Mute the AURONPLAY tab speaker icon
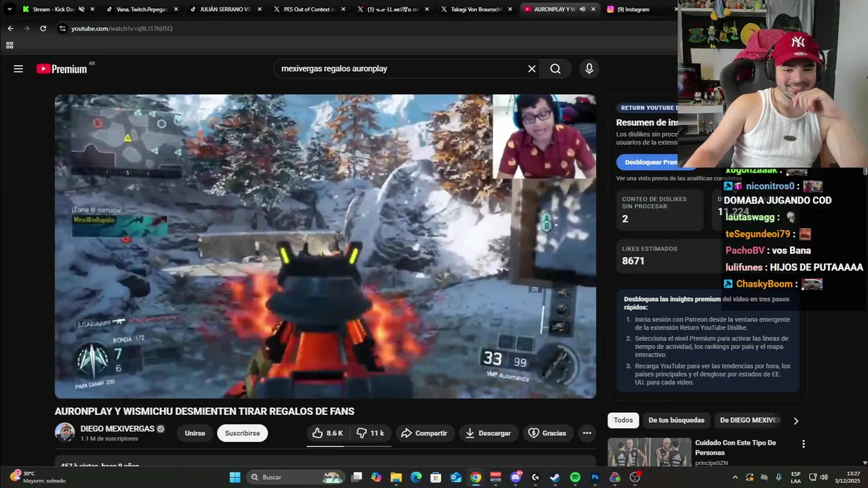 point(582,9)
